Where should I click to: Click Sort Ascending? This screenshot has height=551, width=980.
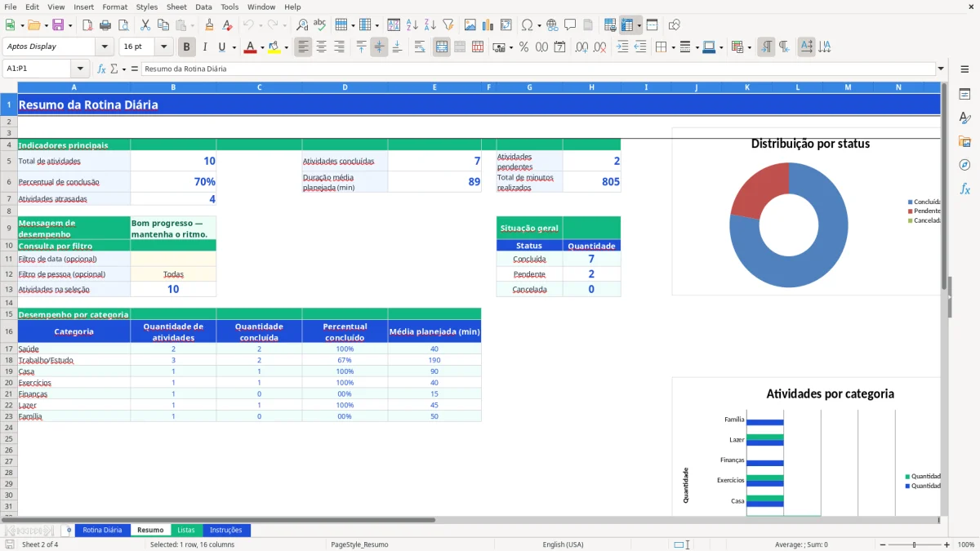coord(412,25)
